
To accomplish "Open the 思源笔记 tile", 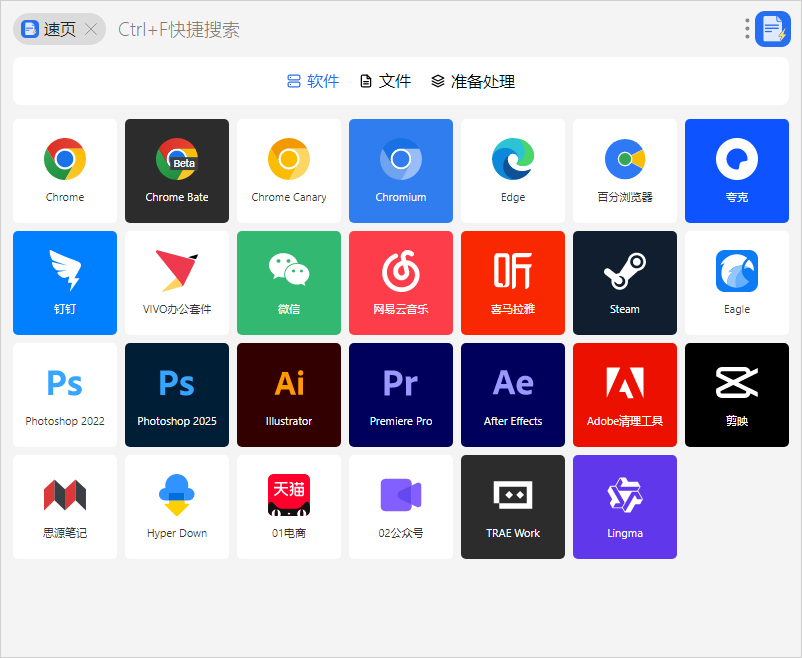I will coord(65,507).
